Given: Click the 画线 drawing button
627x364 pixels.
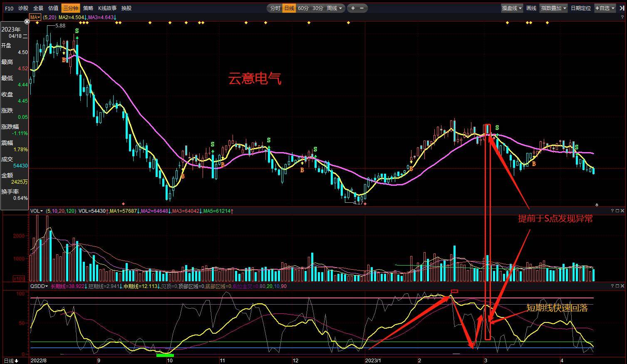Looking at the screenshot, I should (531, 8).
